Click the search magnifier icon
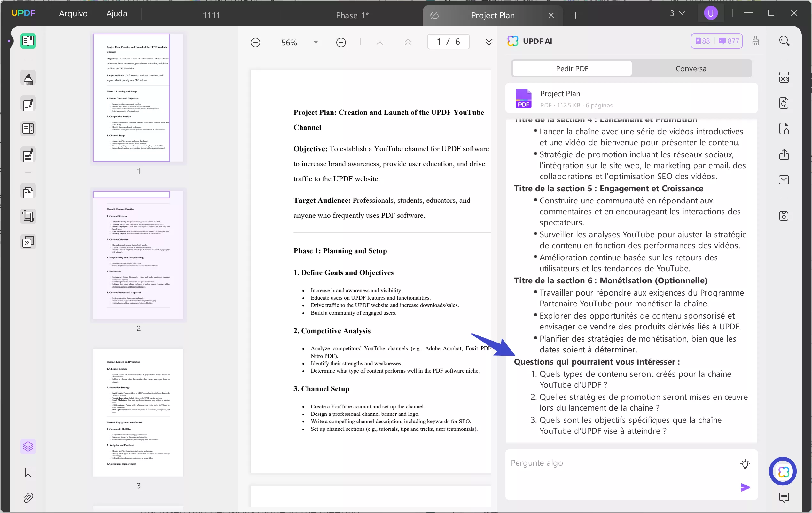Viewport: 812px width, 513px height. tap(784, 41)
